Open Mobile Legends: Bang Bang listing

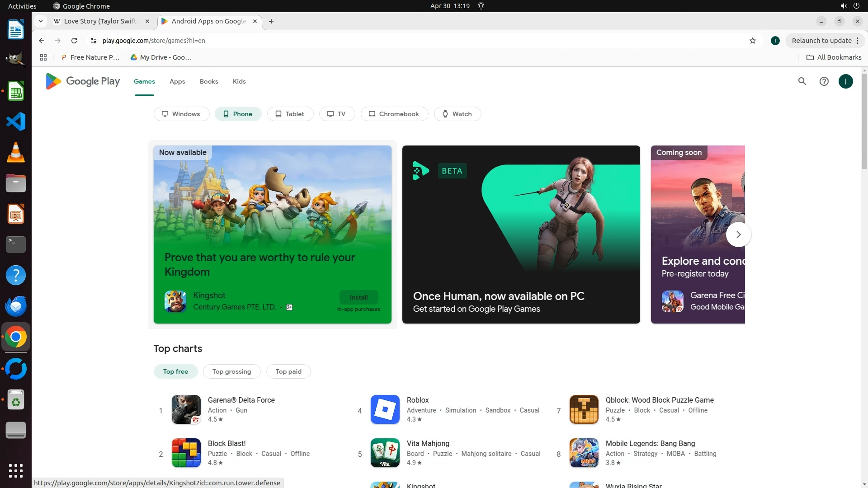[x=650, y=444]
